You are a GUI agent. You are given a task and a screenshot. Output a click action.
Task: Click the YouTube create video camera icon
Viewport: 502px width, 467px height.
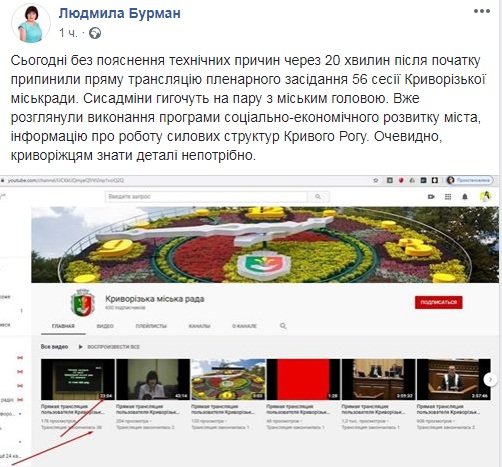(x=431, y=197)
